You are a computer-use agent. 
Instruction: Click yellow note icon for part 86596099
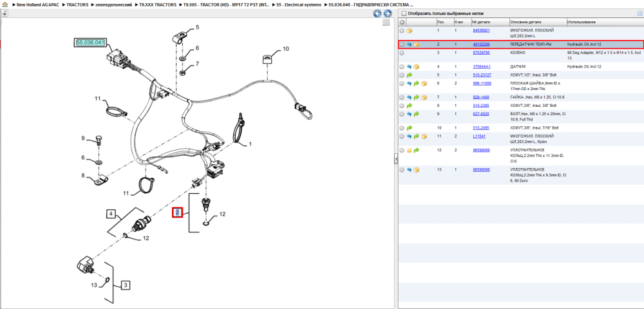click(409, 150)
